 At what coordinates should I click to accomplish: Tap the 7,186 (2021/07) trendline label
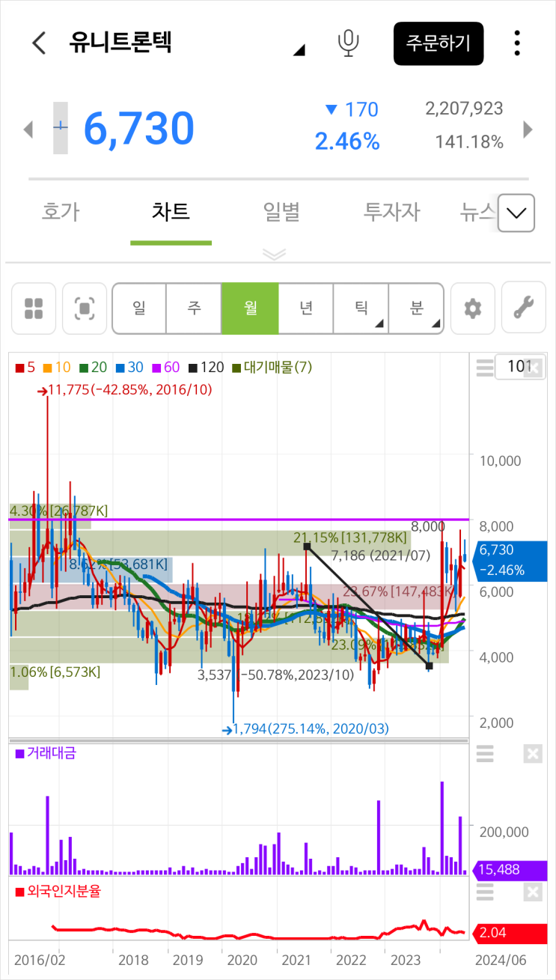coord(382,555)
